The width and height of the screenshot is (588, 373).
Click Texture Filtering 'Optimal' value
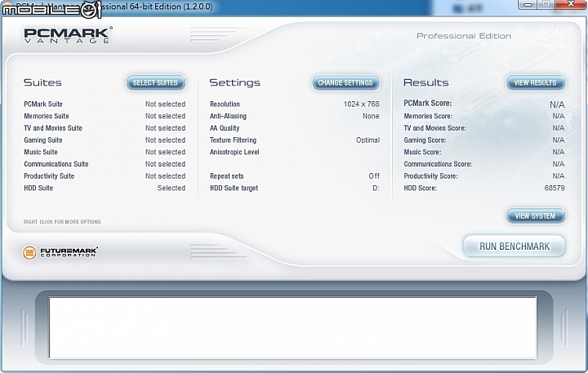tap(367, 140)
